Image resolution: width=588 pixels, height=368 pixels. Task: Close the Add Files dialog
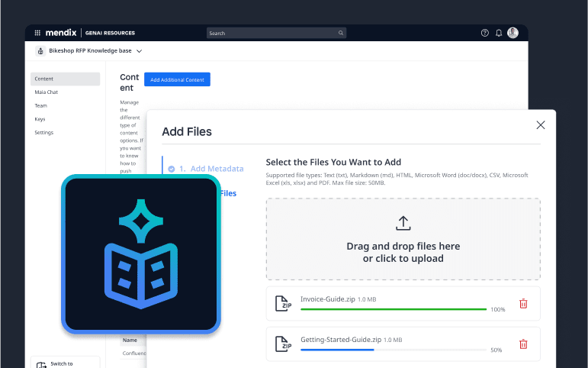point(541,125)
